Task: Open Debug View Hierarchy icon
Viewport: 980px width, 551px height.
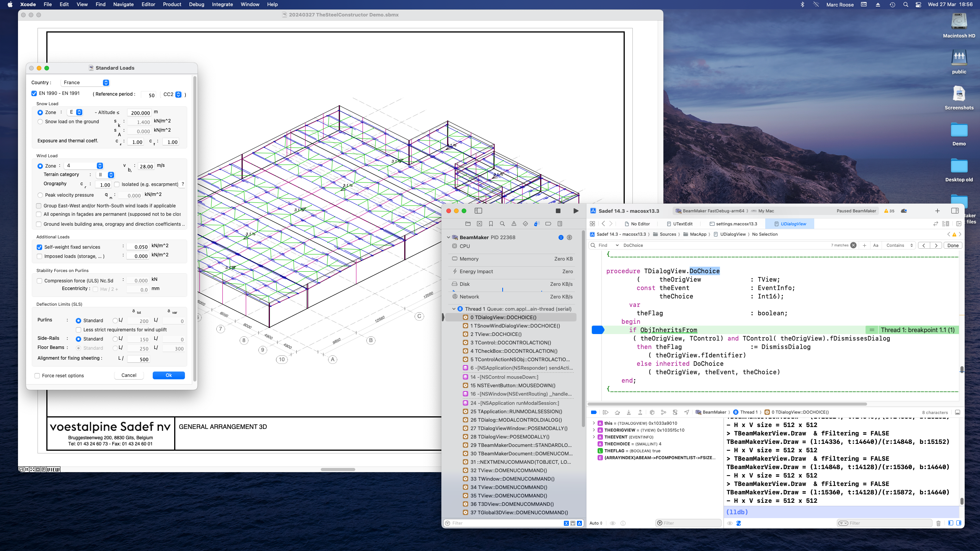Action: tap(652, 412)
